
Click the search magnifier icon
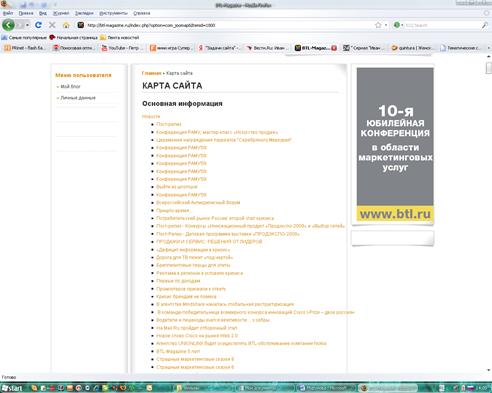point(485,25)
